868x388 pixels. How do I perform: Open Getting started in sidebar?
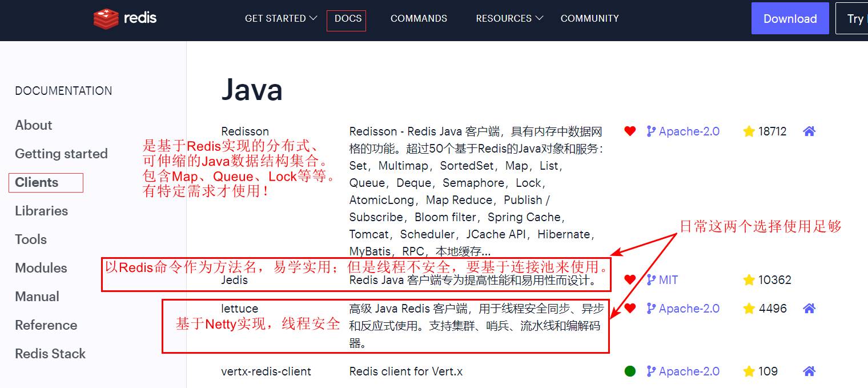pyautogui.click(x=61, y=154)
